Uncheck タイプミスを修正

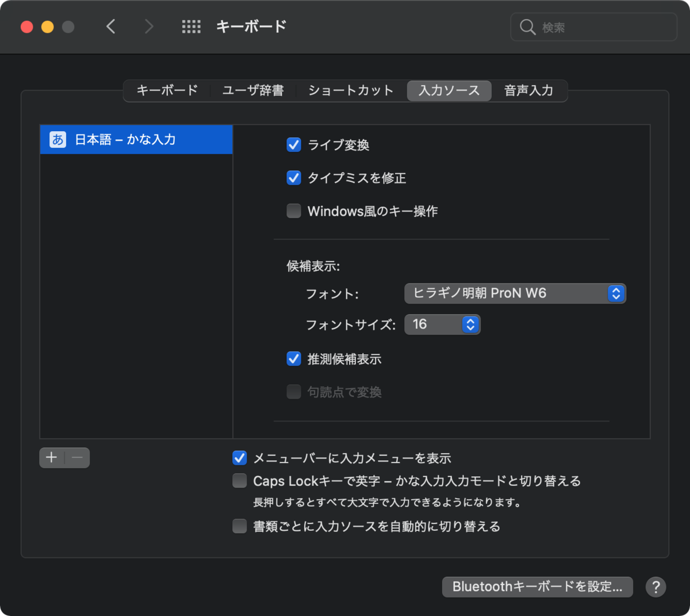(294, 178)
